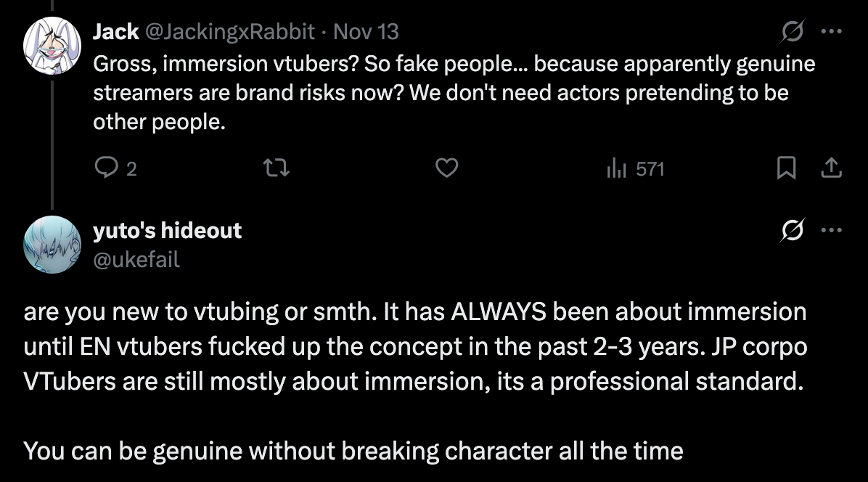The width and height of the screenshot is (868, 482).
Task: Click Grok icon on yuto's hideout tweet
Action: coord(793,231)
